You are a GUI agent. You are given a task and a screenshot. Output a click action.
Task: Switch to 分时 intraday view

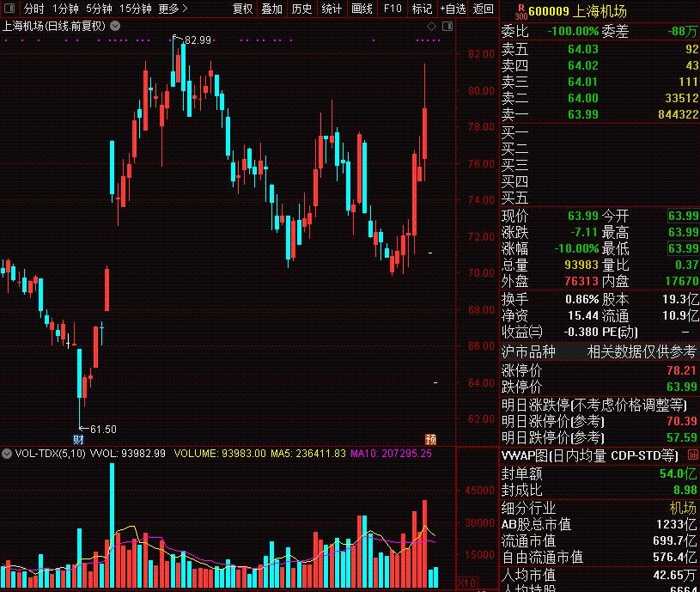tap(34, 9)
